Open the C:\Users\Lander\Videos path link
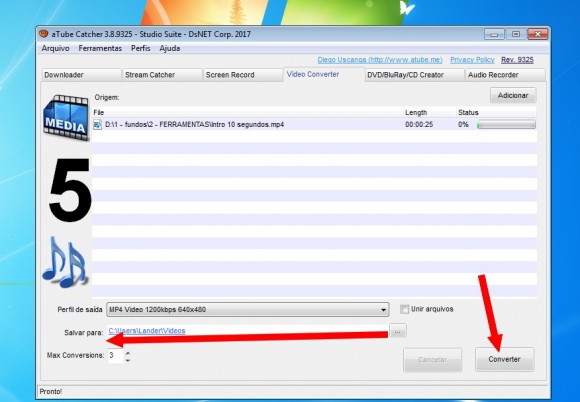This screenshot has height=402, width=580. [x=147, y=331]
